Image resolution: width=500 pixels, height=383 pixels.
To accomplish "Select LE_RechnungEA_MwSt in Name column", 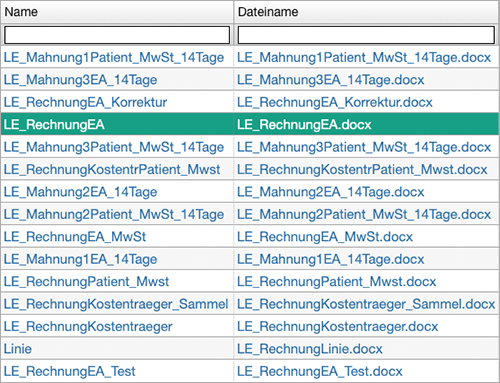I will click(x=75, y=237).
